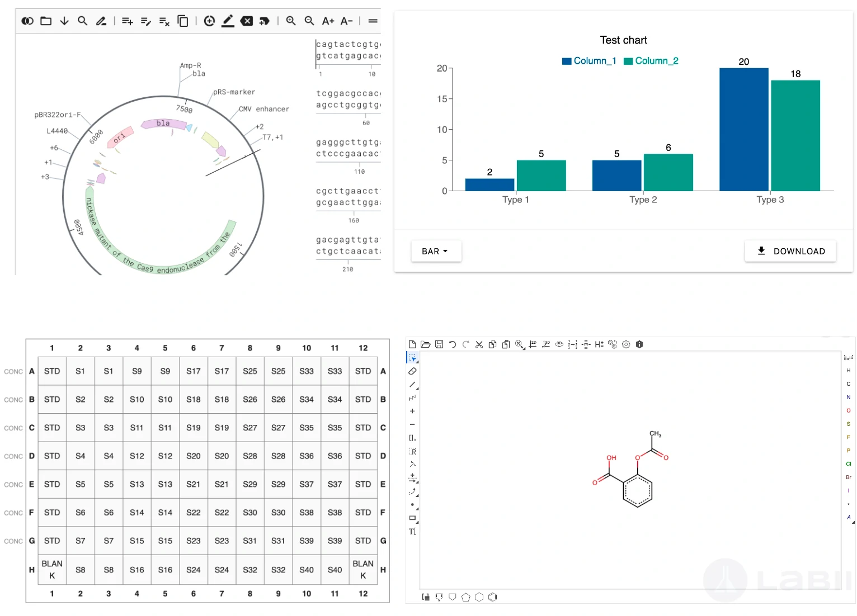Select the Oxygen O atom button
This screenshot has height=616, width=857.
(x=849, y=411)
